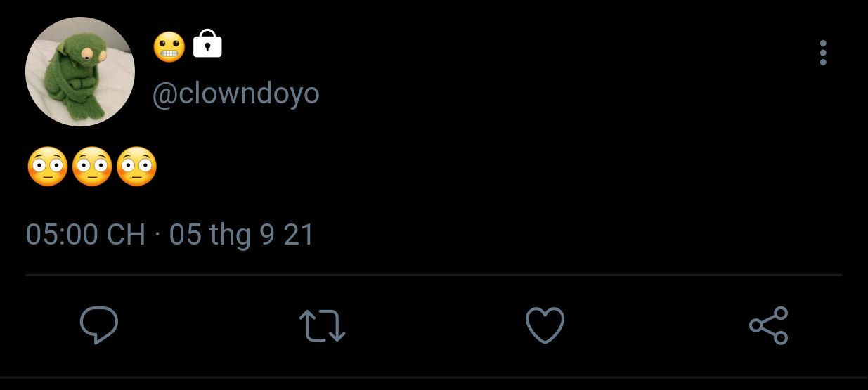The image size is (868, 390).
Task: Open the three-dot more options menu
Action: pyautogui.click(x=823, y=53)
